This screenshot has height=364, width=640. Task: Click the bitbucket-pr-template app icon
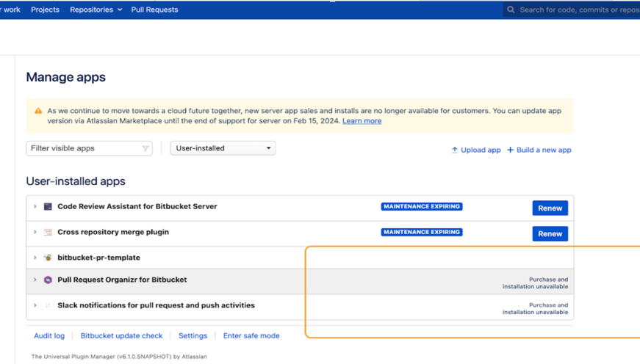coord(48,258)
